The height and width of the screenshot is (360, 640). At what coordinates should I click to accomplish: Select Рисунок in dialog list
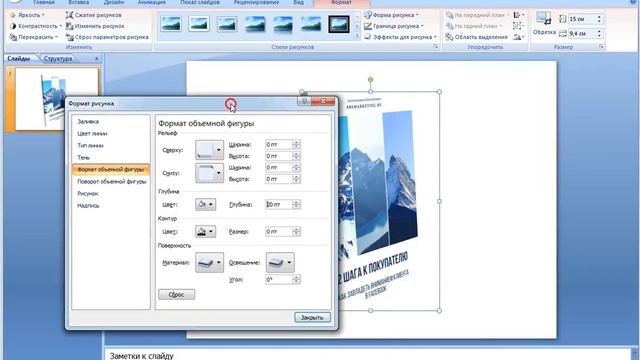click(x=111, y=193)
